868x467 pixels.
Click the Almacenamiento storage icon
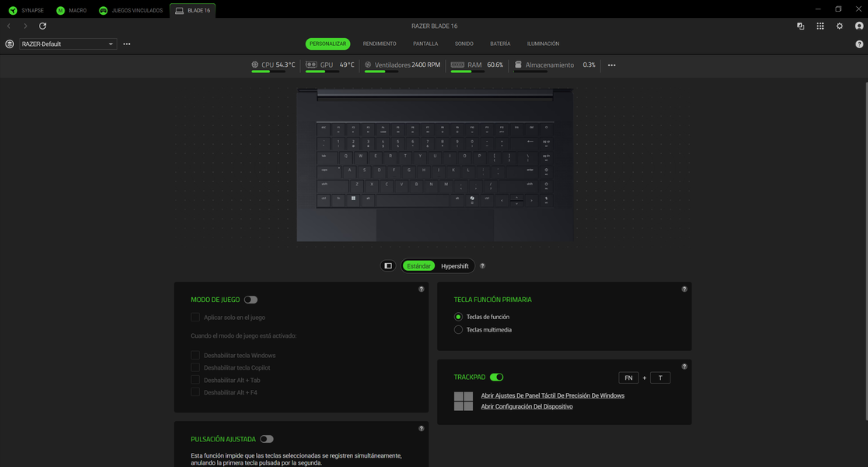click(x=518, y=65)
